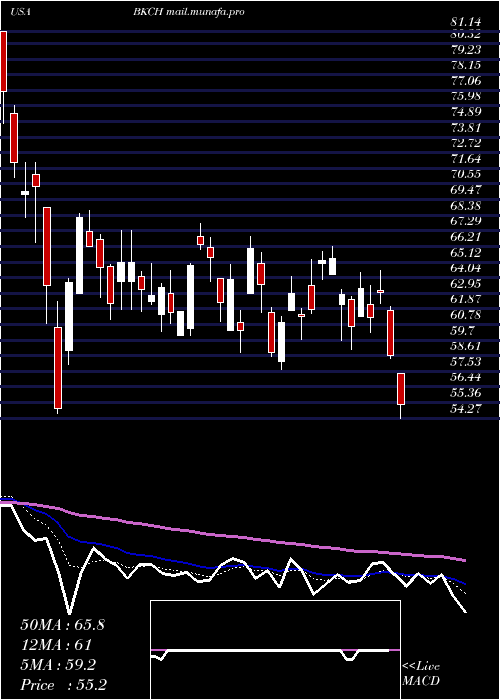Click the price label 79.23
The height and width of the screenshot is (700, 500).
click(467, 50)
